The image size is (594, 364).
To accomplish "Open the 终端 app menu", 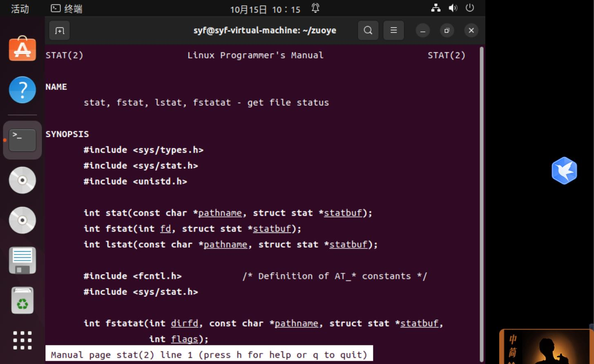I will 67,9.
